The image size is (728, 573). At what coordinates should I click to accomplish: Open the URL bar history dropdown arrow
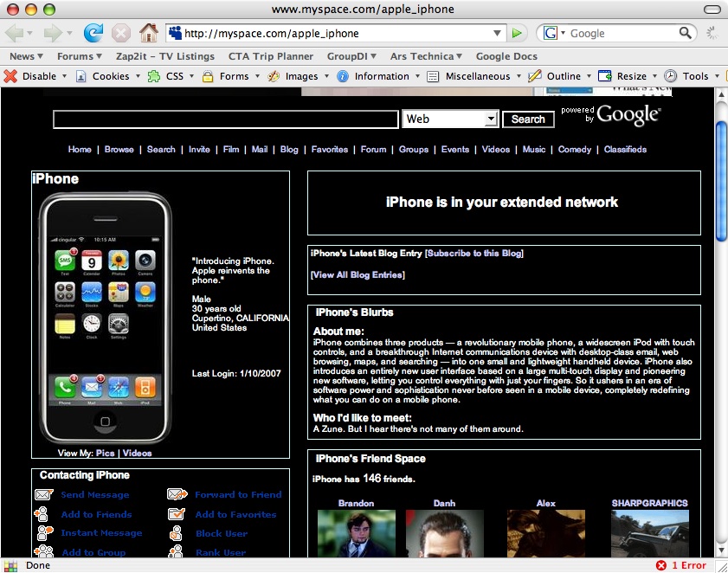coord(497,33)
